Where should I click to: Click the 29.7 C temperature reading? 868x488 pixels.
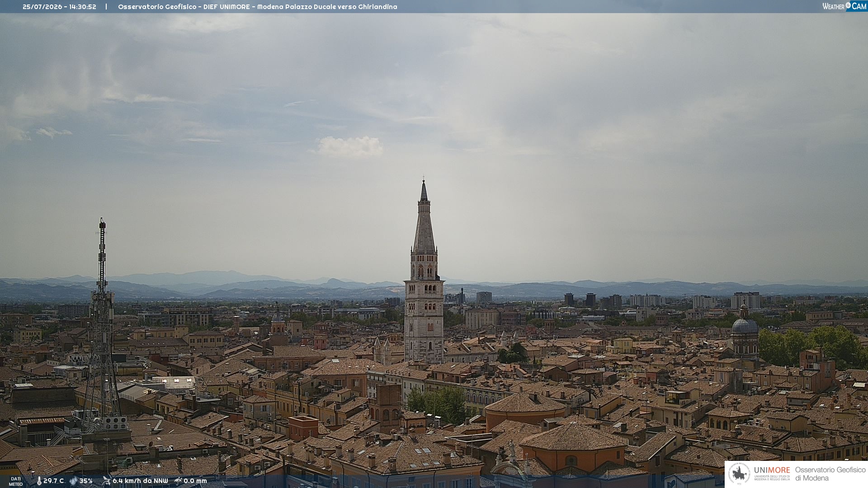point(54,481)
